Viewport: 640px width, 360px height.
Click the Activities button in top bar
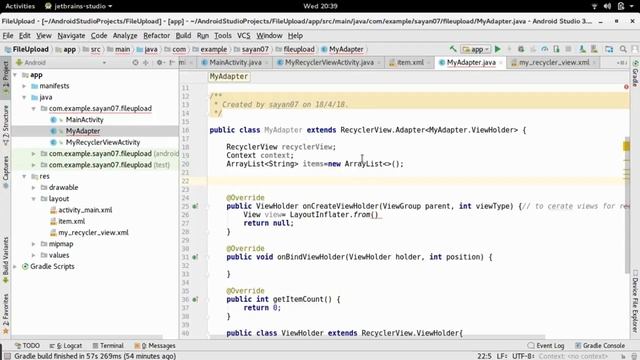tap(20, 6)
